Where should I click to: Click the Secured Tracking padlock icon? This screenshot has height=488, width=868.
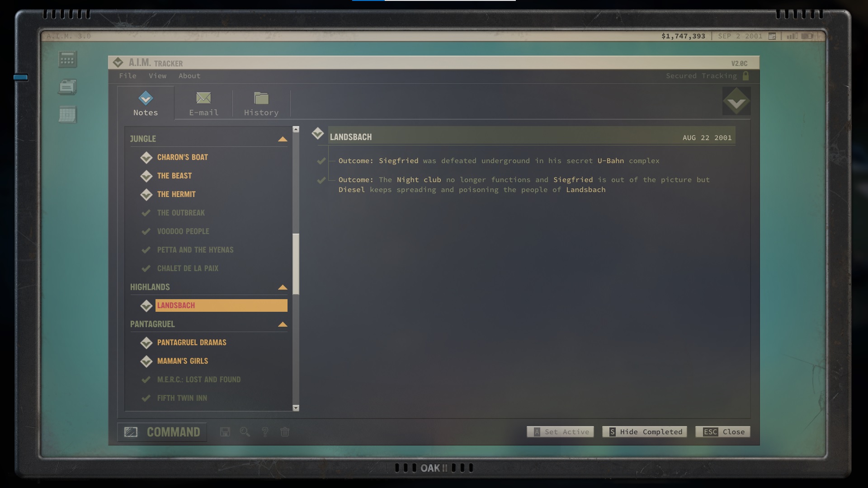tap(746, 76)
